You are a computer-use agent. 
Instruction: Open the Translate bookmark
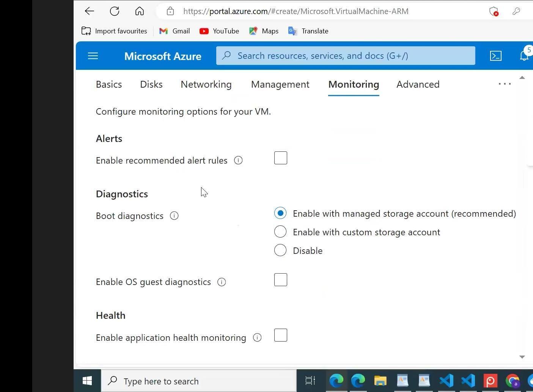308,31
